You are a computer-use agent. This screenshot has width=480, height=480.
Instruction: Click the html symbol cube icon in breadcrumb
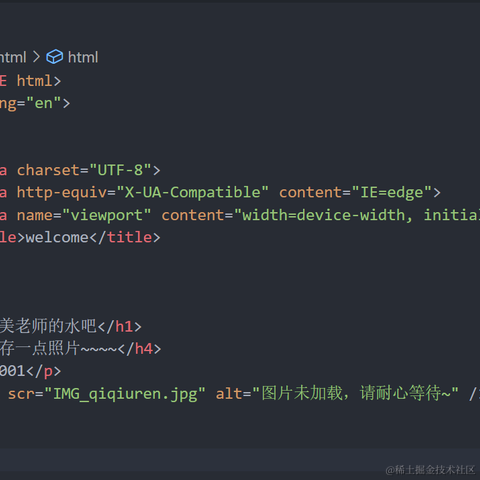click(x=54, y=57)
